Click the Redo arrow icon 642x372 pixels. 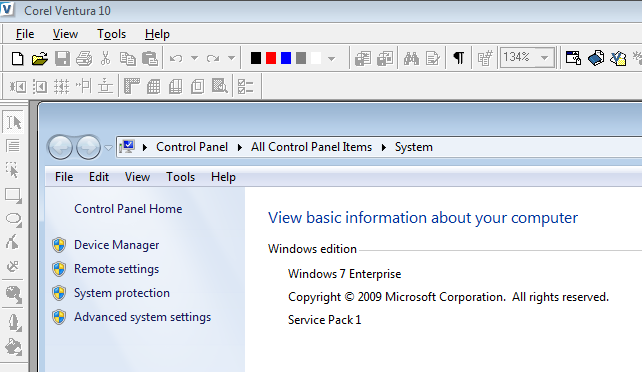(x=213, y=59)
